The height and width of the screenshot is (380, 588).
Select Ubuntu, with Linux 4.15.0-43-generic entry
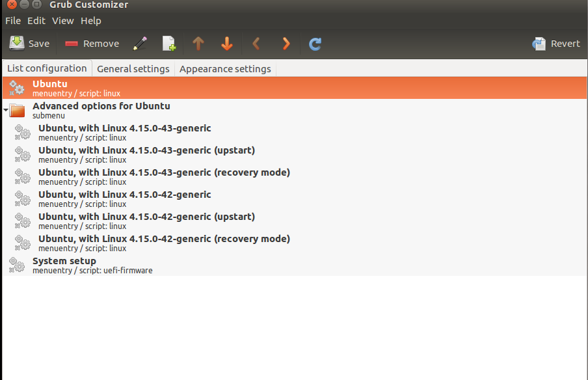point(295,133)
